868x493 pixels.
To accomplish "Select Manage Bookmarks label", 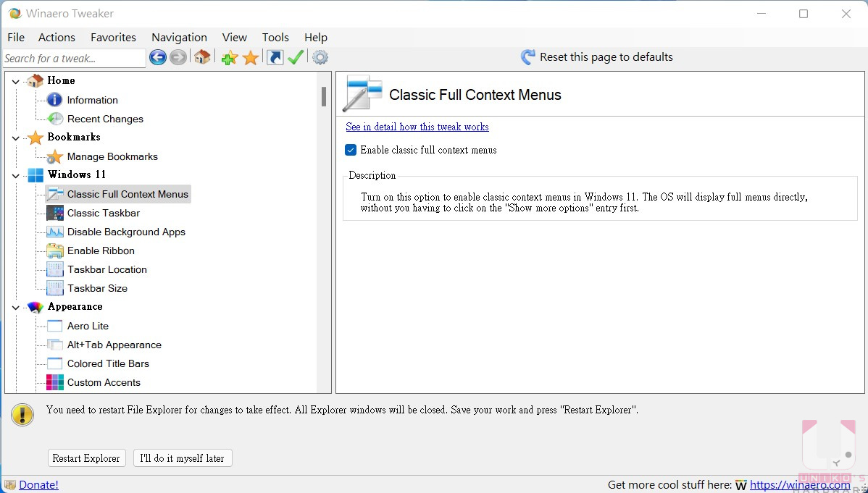I will tap(112, 156).
